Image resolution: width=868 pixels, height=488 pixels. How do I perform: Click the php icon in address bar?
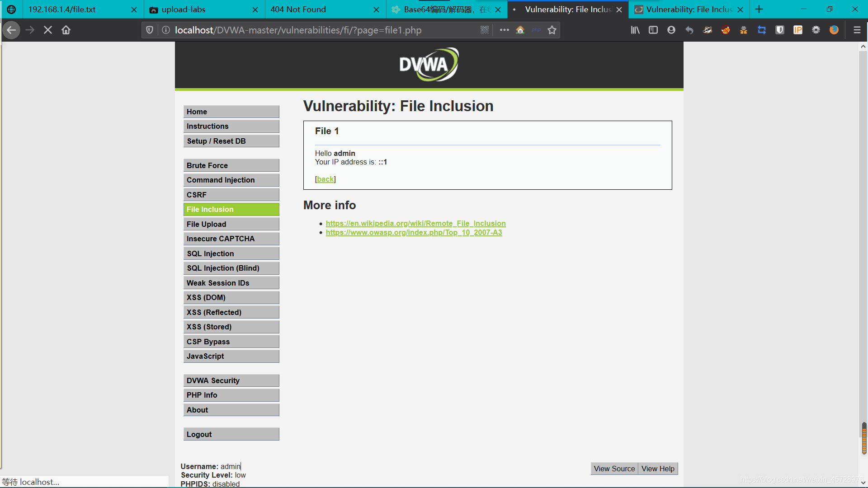coord(536,30)
